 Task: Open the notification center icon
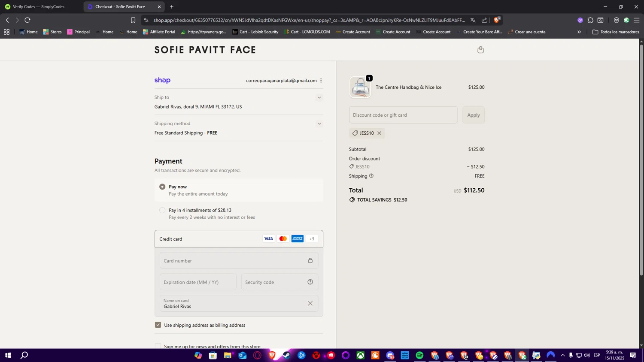pos(633,355)
